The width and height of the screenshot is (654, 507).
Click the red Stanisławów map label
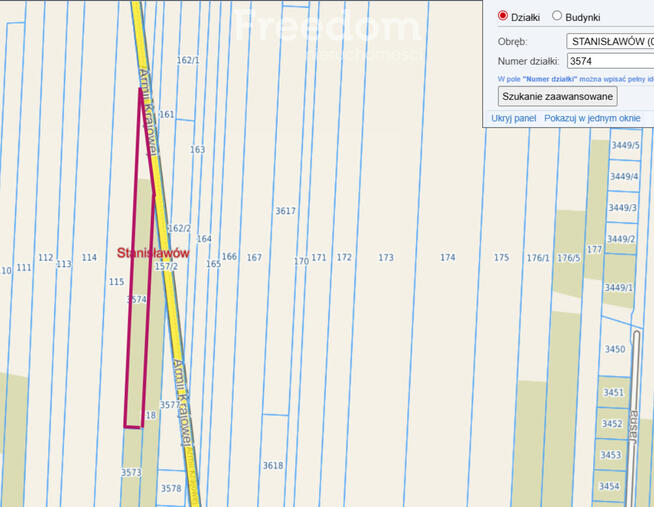tap(153, 253)
